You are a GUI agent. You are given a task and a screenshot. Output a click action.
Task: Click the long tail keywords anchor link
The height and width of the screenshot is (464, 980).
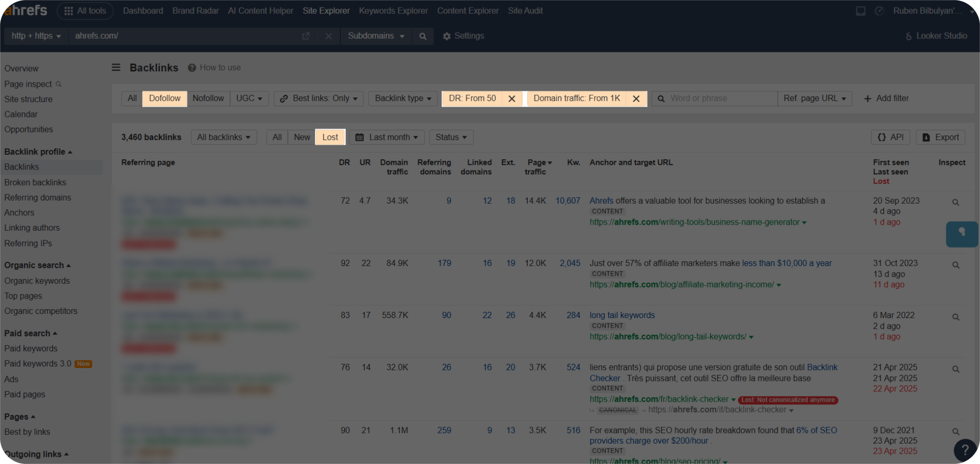(622, 315)
